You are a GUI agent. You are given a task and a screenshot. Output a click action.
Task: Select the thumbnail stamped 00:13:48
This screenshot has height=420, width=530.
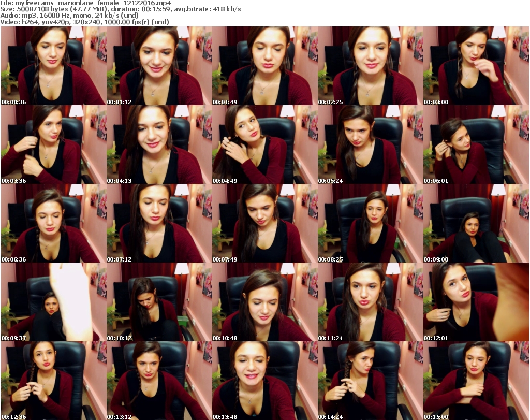[x=264, y=381]
